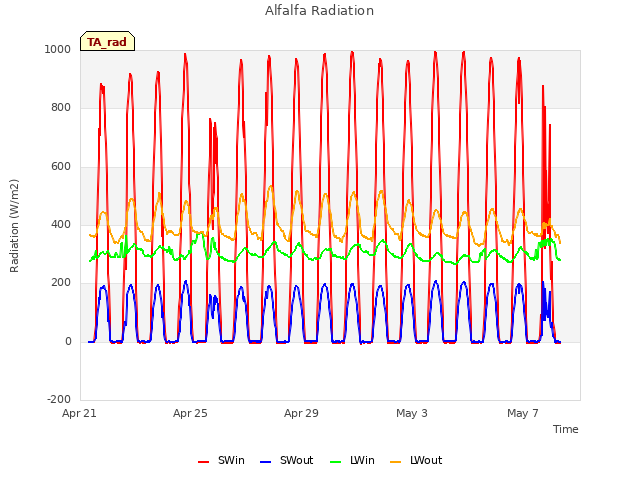Click the blue SWout legend swatch
Viewport: 640px width, 480px height.
pyautogui.click(x=265, y=462)
